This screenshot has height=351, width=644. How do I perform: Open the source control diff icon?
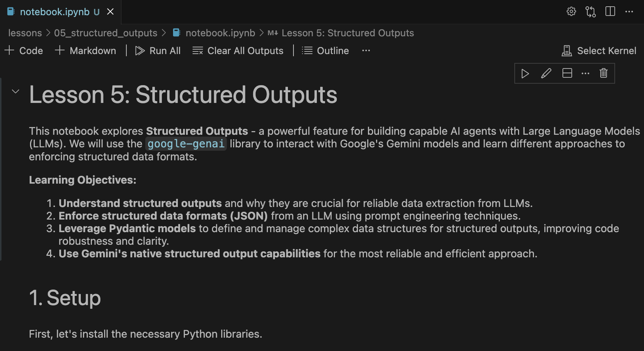[591, 11]
